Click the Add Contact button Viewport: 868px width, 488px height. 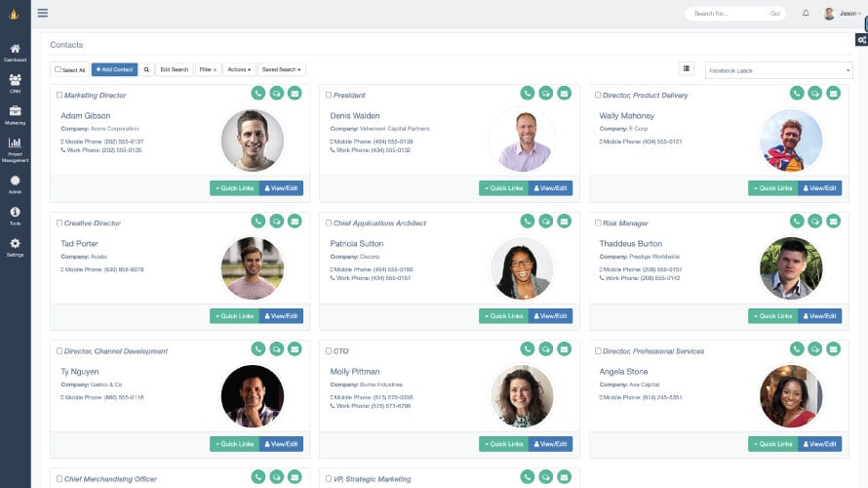point(114,70)
